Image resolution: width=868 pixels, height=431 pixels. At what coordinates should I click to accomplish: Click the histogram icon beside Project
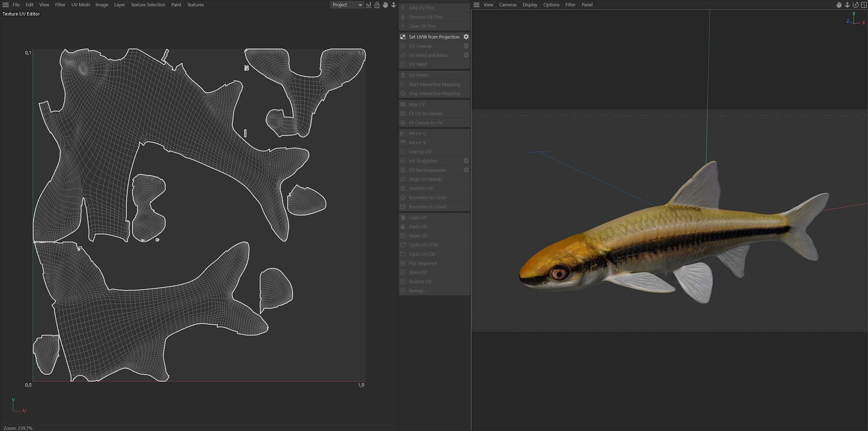coord(369,5)
